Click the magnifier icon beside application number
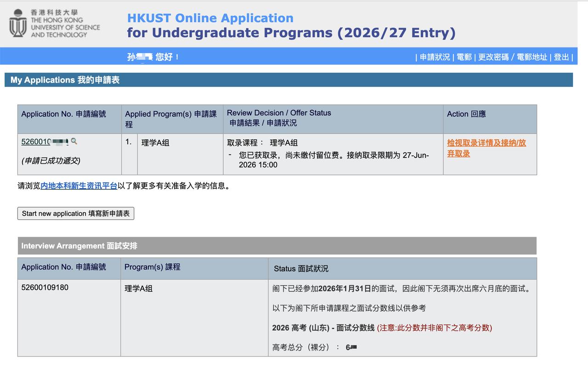This screenshot has height=385, width=588. pyautogui.click(x=74, y=142)
